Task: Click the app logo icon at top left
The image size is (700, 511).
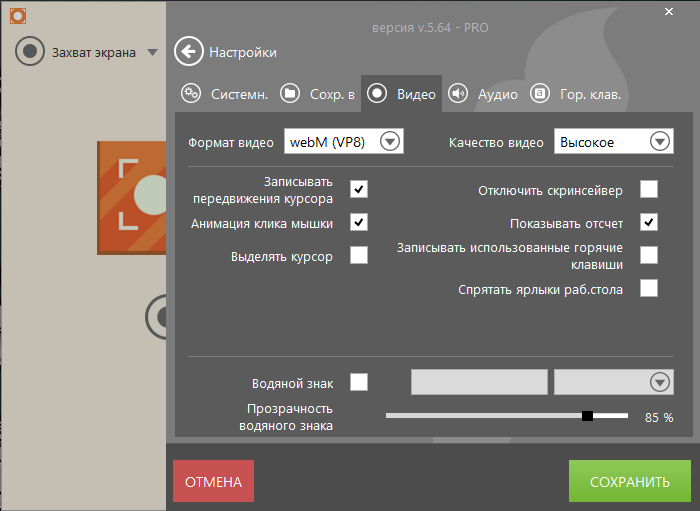Action: [x=18, y=16]
